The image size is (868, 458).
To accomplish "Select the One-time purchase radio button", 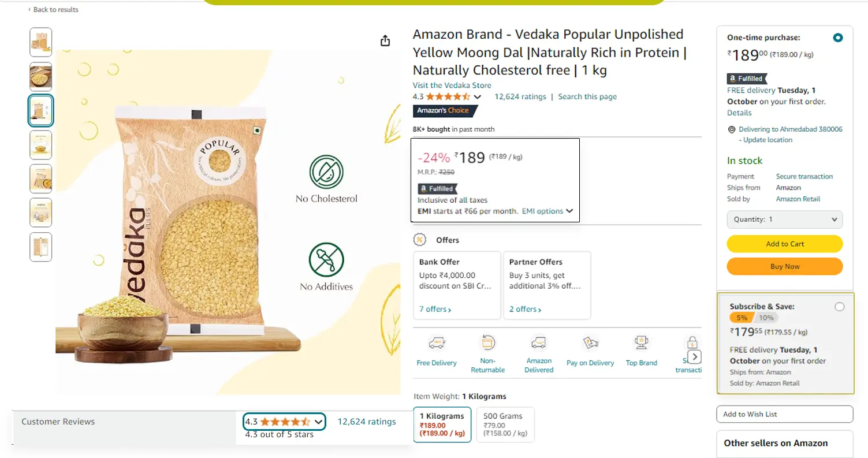I will (838, 38).
